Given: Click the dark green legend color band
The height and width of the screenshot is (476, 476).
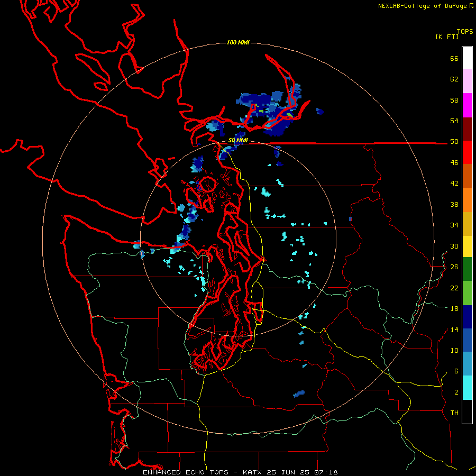Looking at the screenshot, I should pyautogui.click(x=467, y=269).
